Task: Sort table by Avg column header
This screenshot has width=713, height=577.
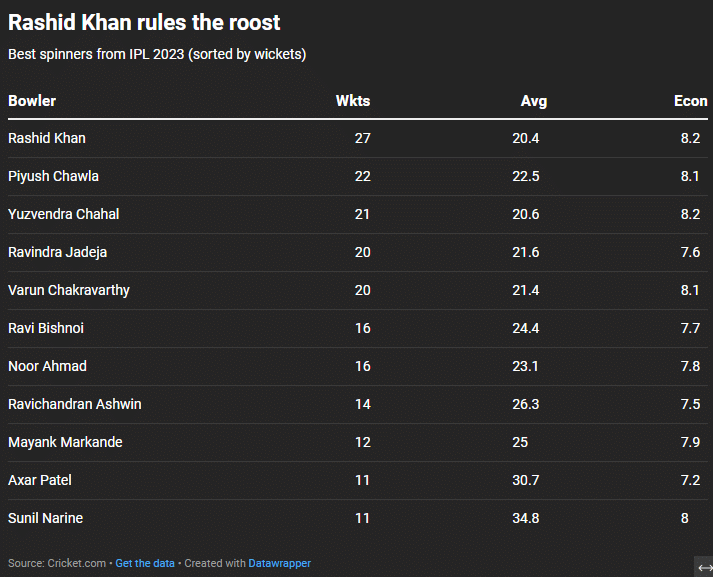Action: pyautogui.click(x=534, y=101)
